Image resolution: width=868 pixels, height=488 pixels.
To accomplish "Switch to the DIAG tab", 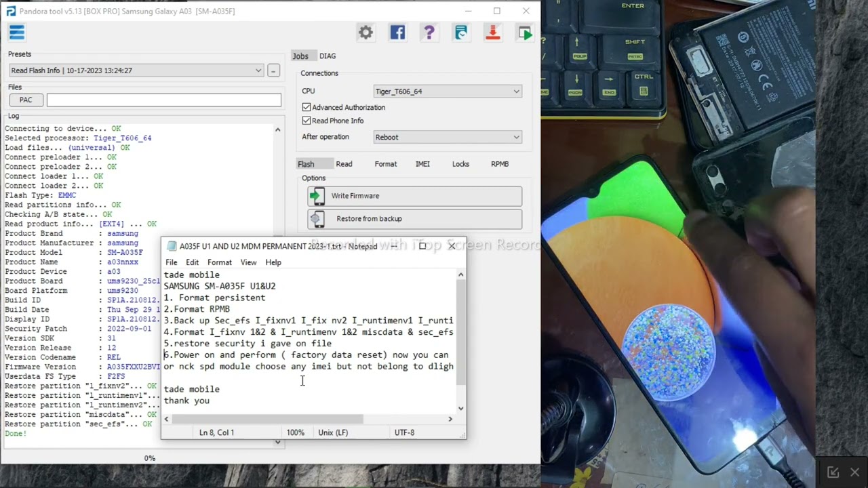I will tap(328, 56).
